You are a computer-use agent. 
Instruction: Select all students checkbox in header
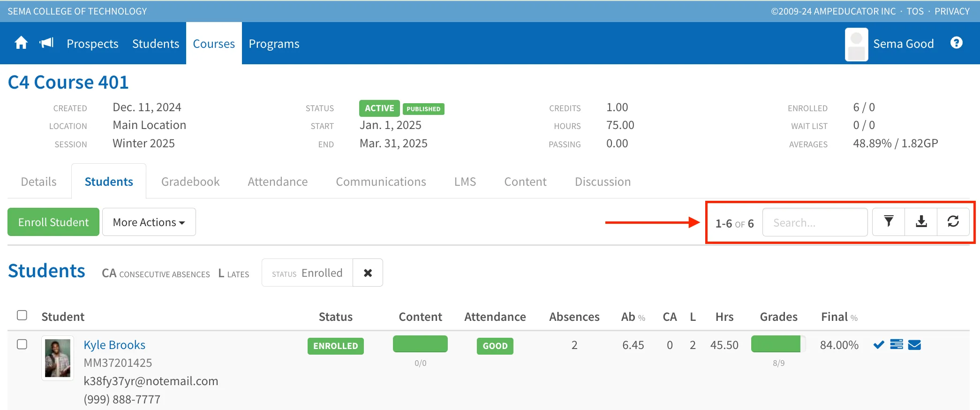click(x=22, y=315)
